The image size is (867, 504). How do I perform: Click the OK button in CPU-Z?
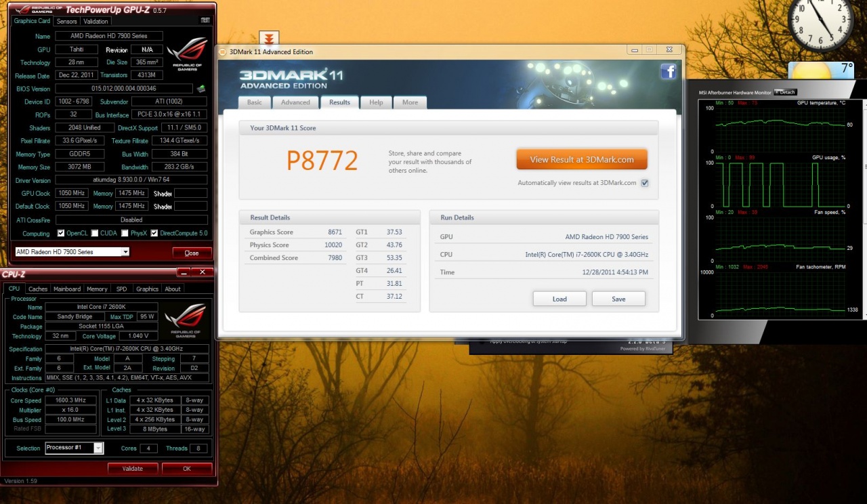pyautogui.click(x=187, y=468)
